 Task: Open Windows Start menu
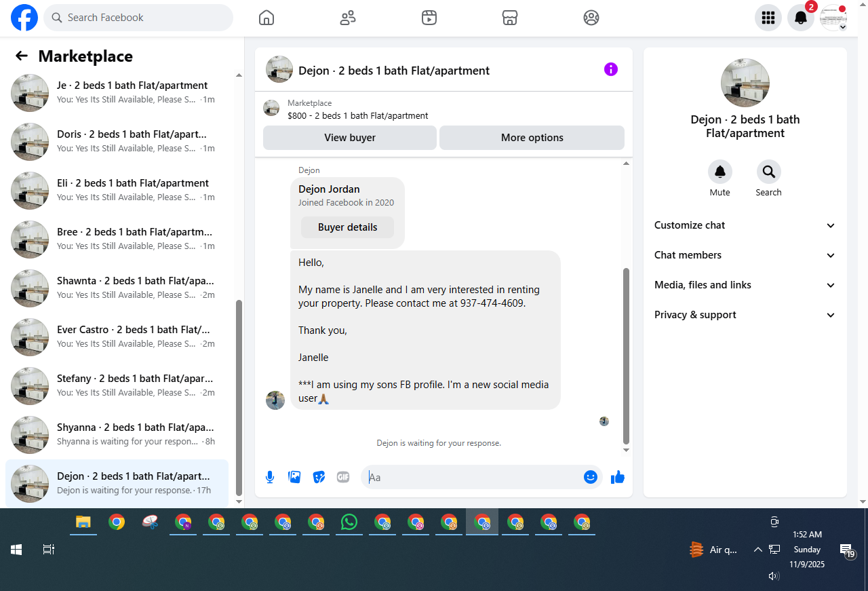[16, 550]
